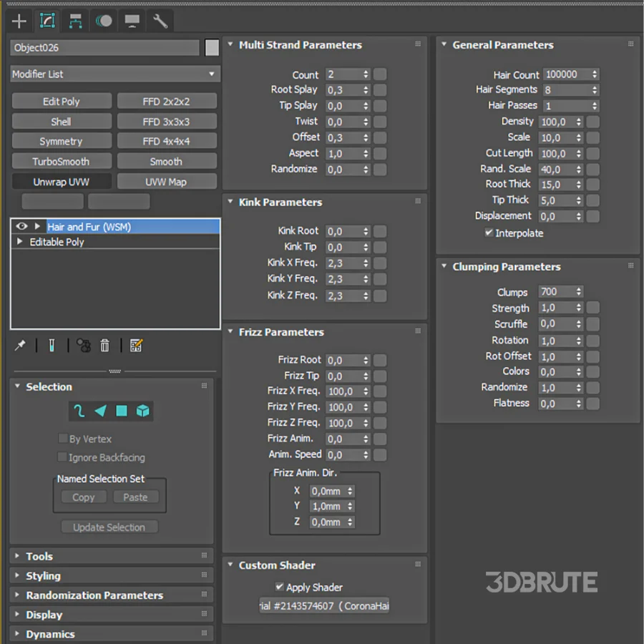Open Configure Modifier Sets icon

(137, 346)
